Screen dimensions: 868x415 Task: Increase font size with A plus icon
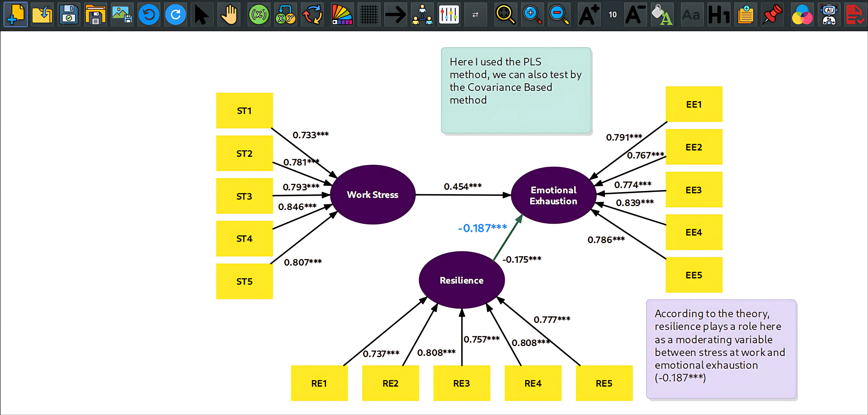tap(589, 14)
